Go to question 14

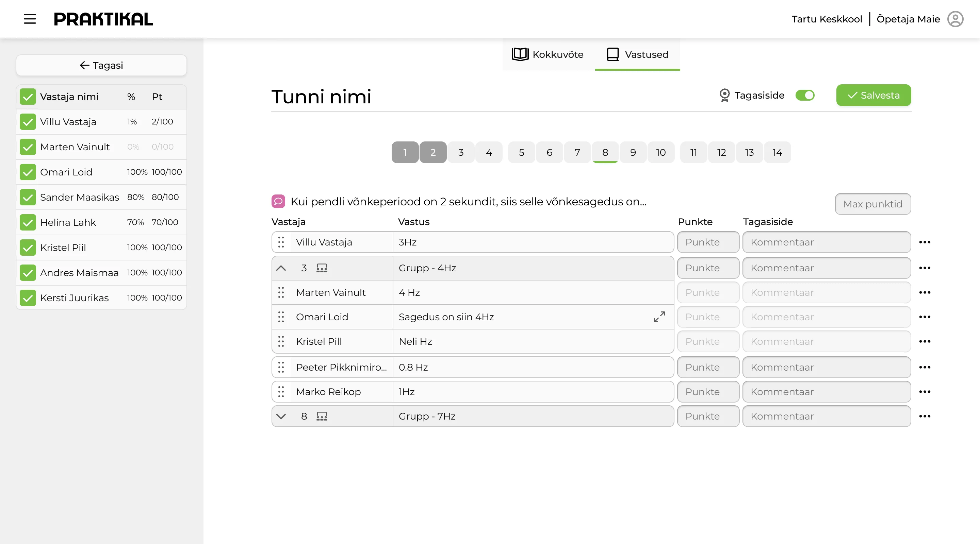[777, 152]
